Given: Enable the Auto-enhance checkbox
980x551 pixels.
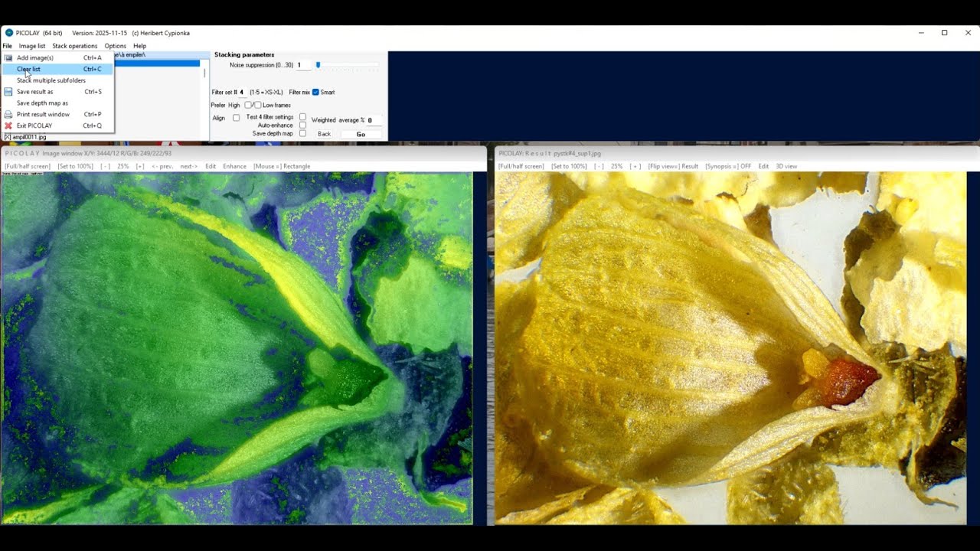Looking at the screenshot, I should point(302,125).
